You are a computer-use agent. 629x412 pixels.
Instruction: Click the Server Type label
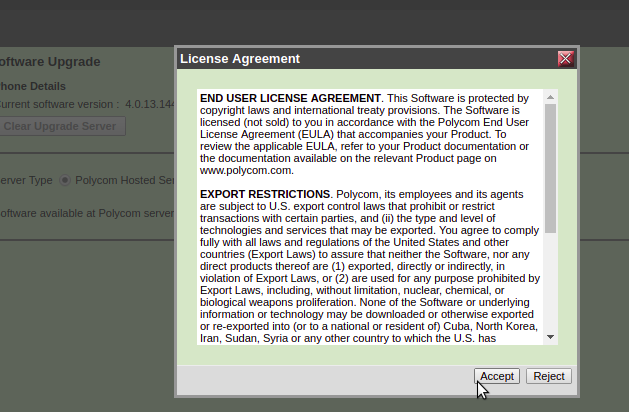coord(26,180)
